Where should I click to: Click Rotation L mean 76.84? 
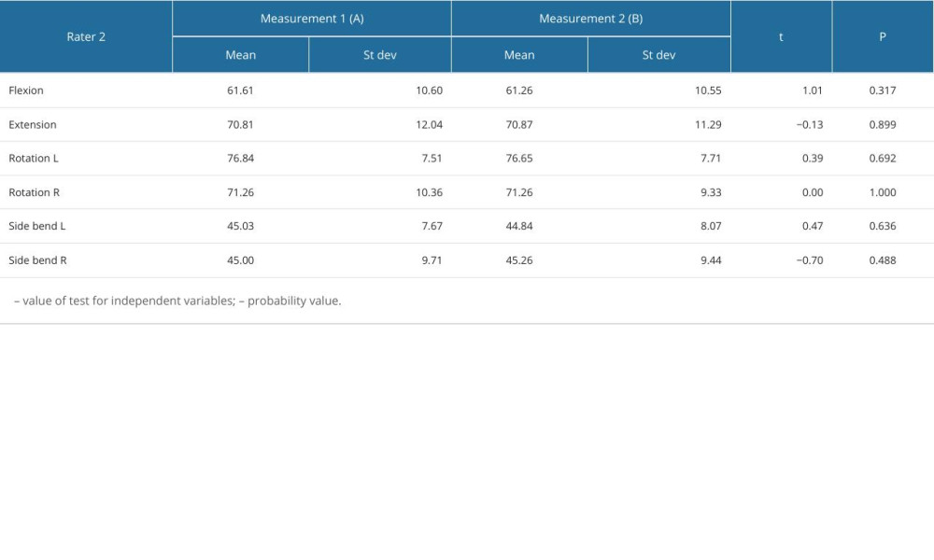point(240,159)
